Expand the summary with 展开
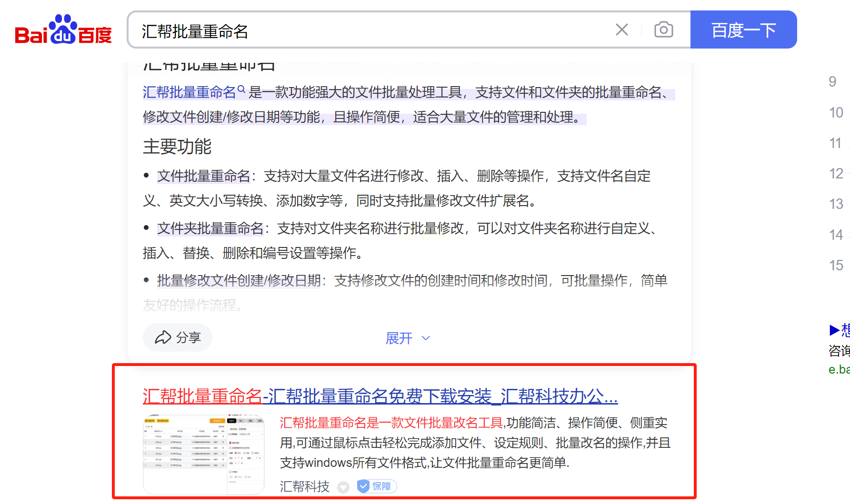This screenshot has height=504, width=850. [408, 338]
